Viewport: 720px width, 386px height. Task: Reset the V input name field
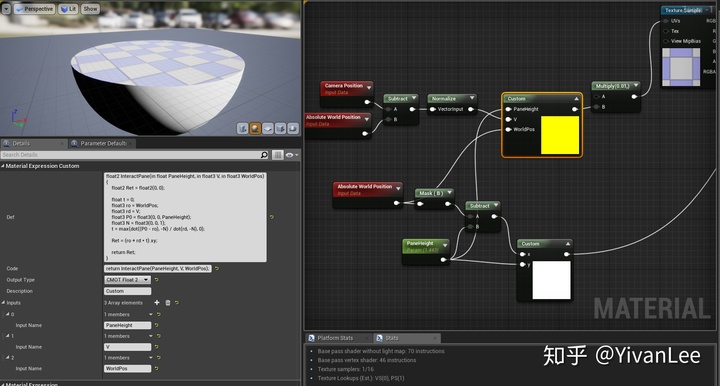click(x=156, y=347)
